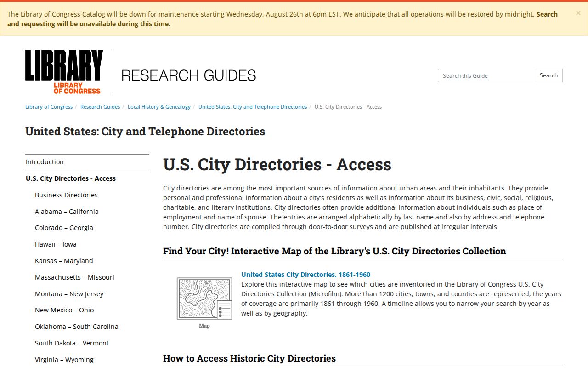
Task: Open Business Directories subpage
Action: coord(66,195)
